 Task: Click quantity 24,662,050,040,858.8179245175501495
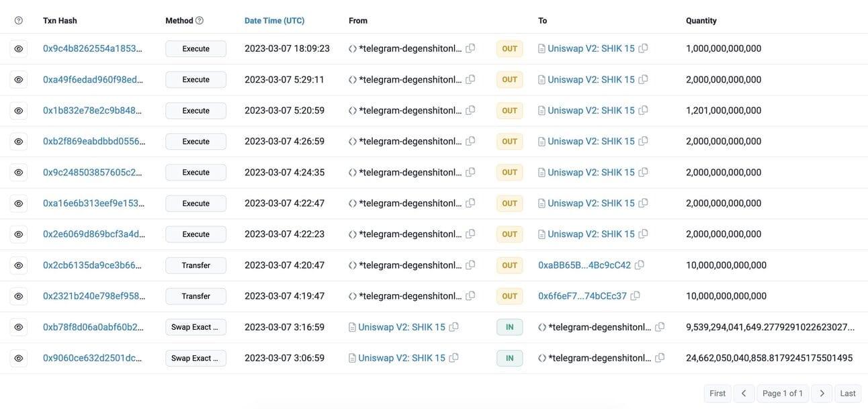coord(769,358)
